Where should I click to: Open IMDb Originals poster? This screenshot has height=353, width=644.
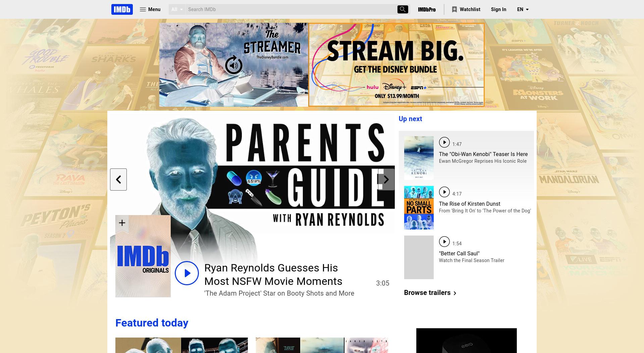click(x=143, y=256)
